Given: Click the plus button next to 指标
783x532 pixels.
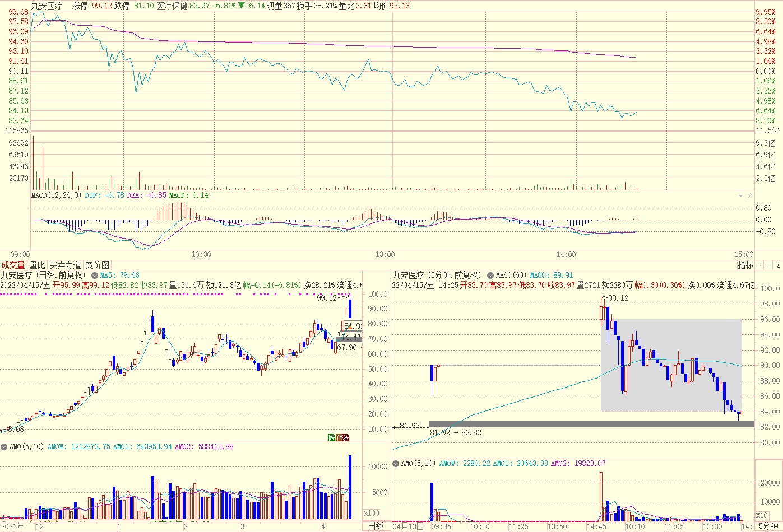Looking at the screenshot, I should point(759,265).
